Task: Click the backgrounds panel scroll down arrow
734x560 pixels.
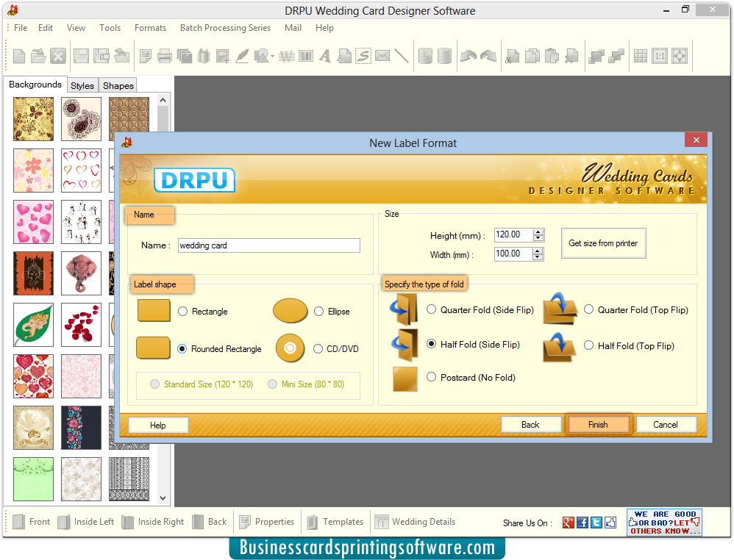Action: point(163,498)
